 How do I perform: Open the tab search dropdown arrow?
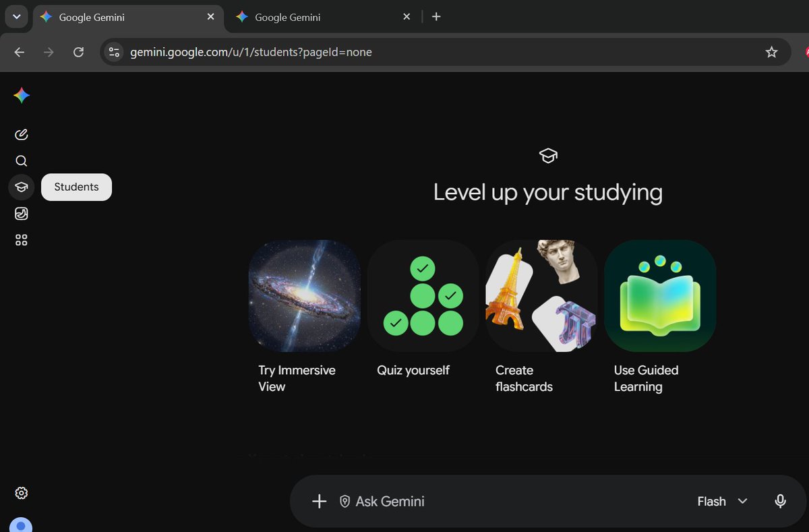17,17
